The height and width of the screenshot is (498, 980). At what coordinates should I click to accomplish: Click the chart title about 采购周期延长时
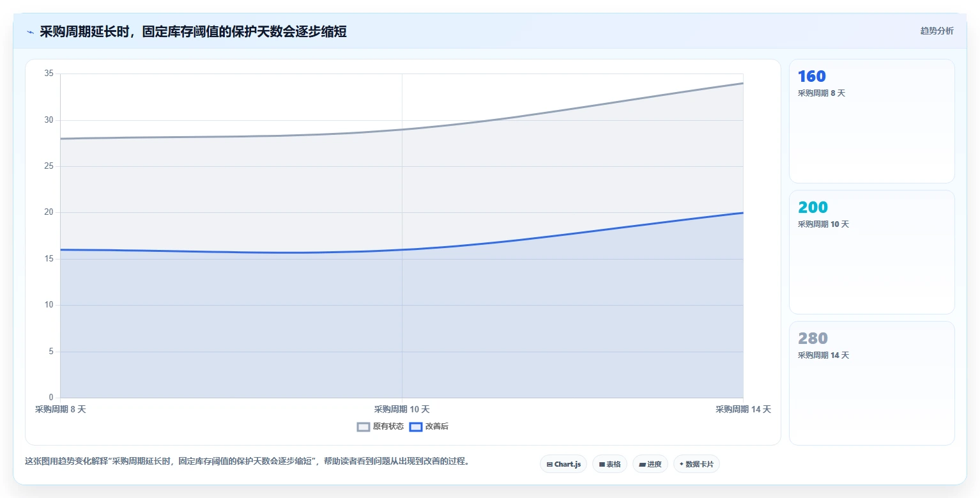point(193,32)
